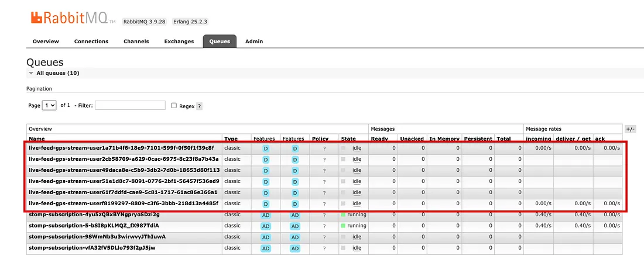644x259 pixels.
Task: Open the Page number dropdown
Action: [x=49, y=105]
